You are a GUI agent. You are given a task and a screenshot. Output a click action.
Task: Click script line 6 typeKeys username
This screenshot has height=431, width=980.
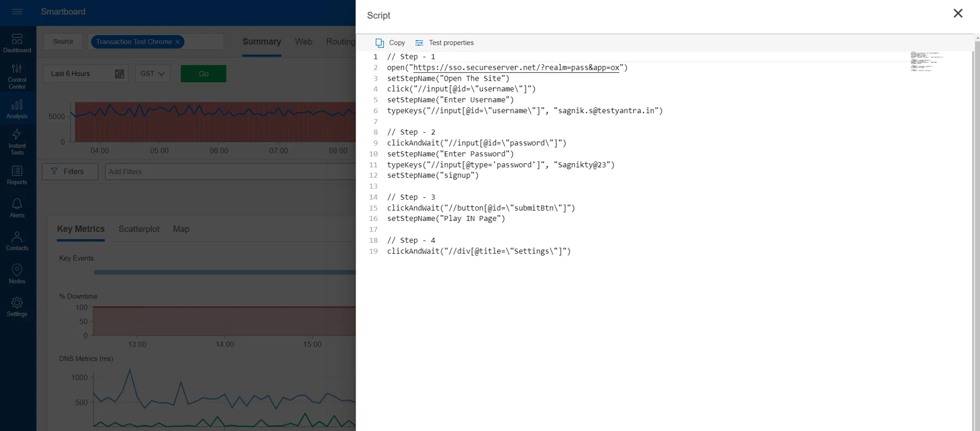tap(525, 110)
